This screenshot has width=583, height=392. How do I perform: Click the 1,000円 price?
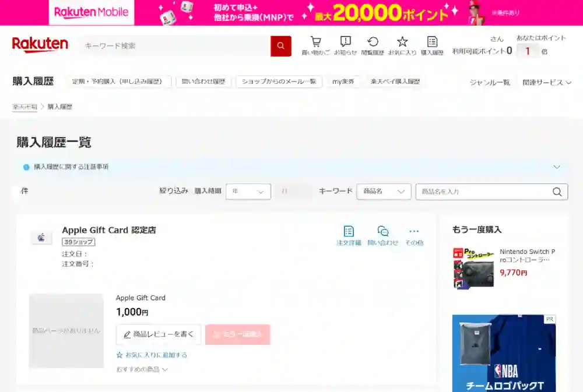132,312
